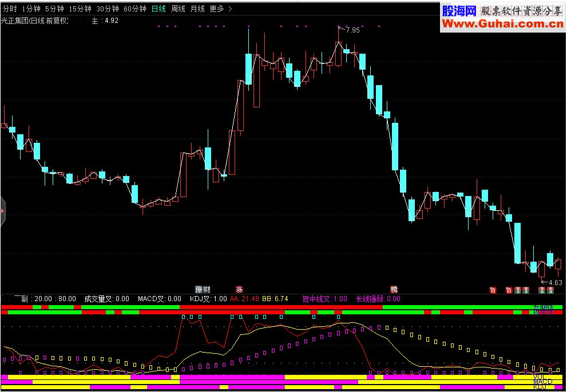Switch to the 月线 monthly chart tab
Screen dimensions: 567x392
click(197, 9)
